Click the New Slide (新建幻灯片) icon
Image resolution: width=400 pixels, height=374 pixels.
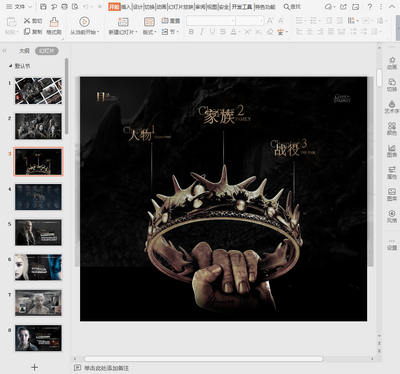(123, 22)
